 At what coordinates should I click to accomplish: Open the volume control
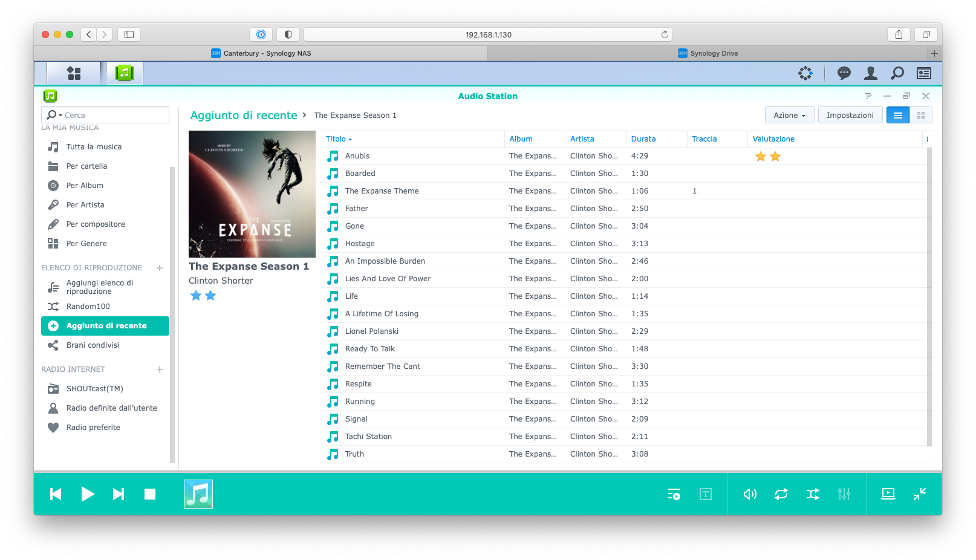pyautogui.click(x=750, y=494)
